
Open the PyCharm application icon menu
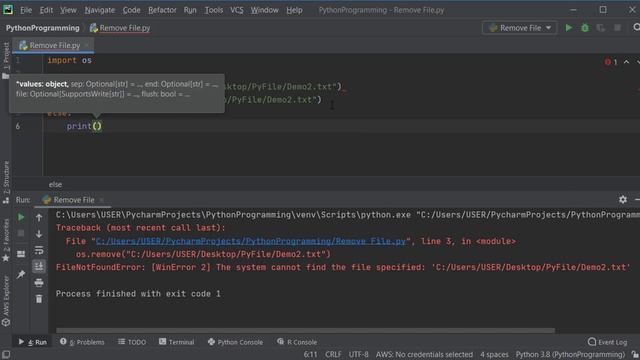8,9
